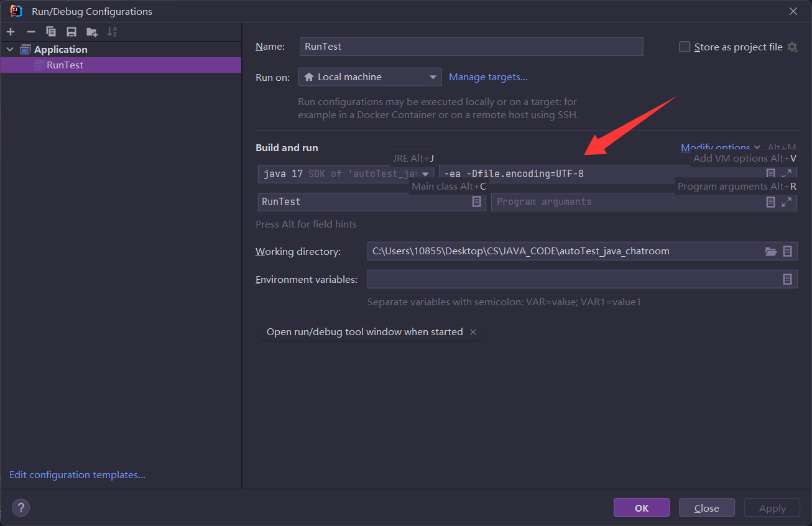Expand the VM options field
Image resolution: width=812 pixels, height=526 pixels.
[x=787, y=173]
